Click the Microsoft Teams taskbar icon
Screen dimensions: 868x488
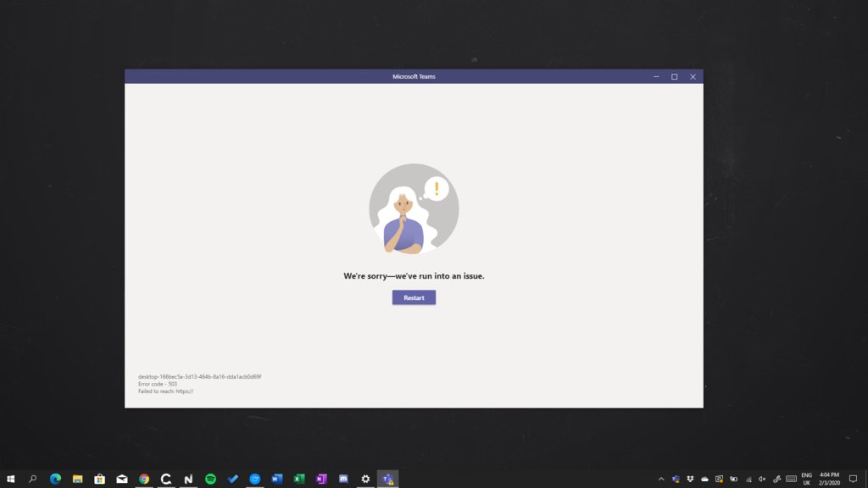click(388, 479)
